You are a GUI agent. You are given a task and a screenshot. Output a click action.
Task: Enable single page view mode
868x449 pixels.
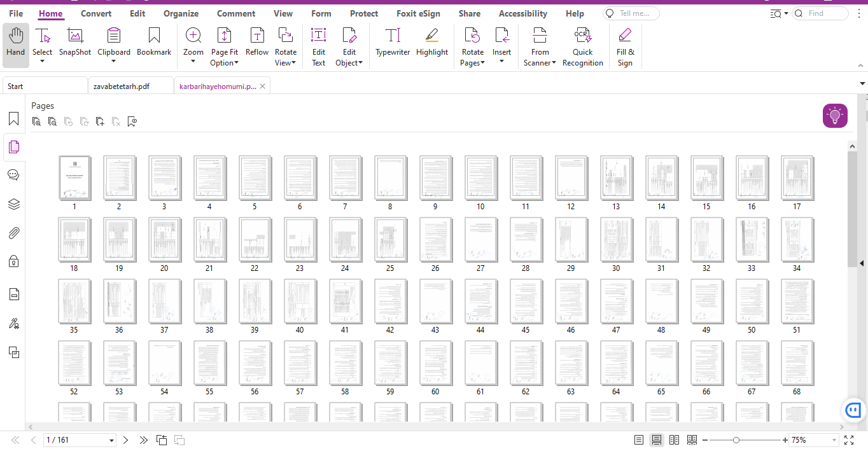click(639, 440)
